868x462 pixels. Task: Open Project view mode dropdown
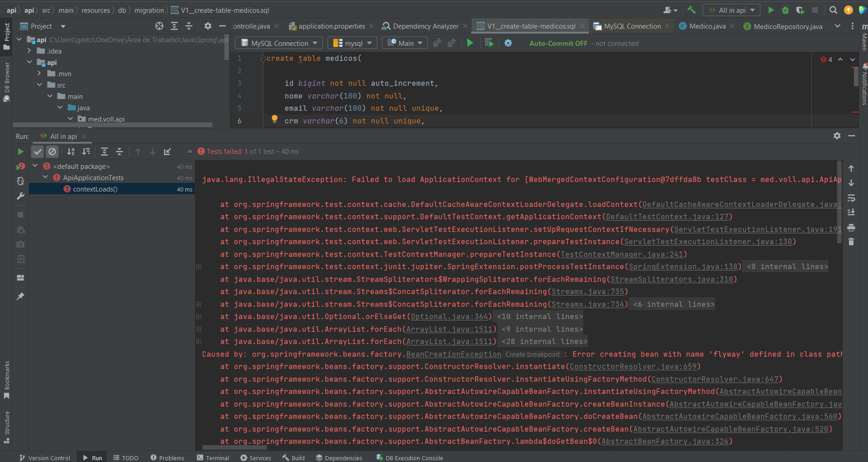[x=63, y=26]
